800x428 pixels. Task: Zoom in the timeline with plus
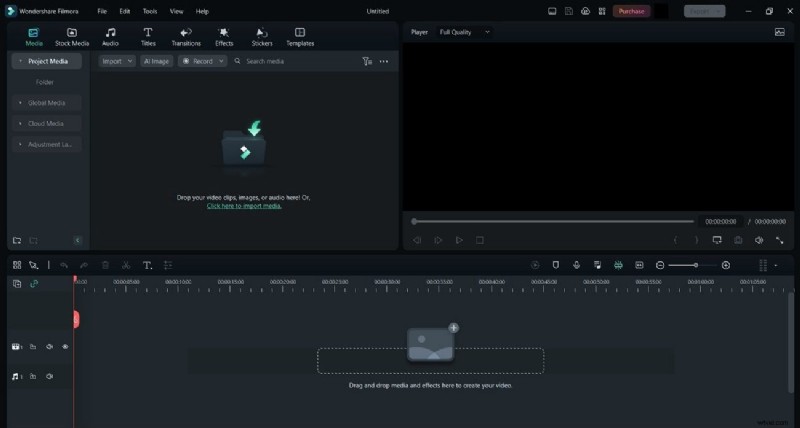[726, 265]
